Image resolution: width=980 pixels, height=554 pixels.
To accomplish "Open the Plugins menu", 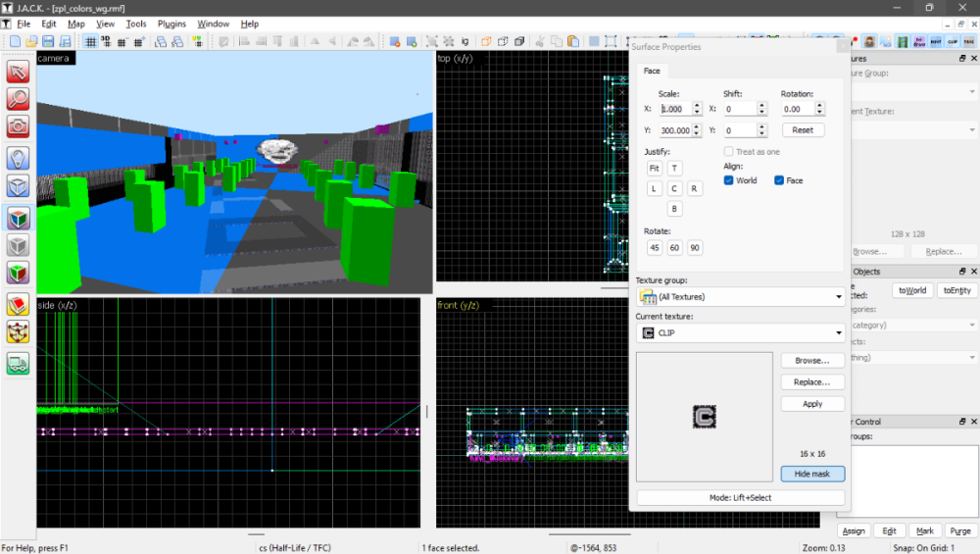I will tap(171, 24).
